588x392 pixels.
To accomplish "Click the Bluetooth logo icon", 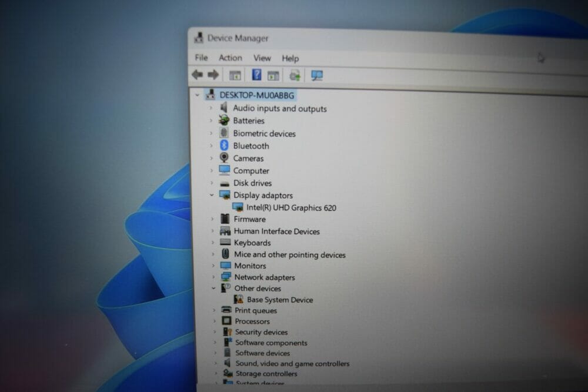I will click(x=224, y=145).
